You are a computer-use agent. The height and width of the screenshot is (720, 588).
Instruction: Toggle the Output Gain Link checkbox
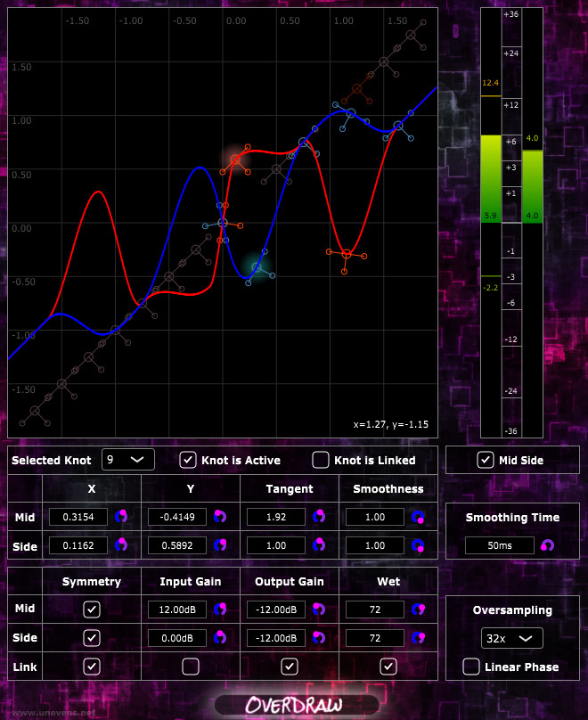click(290, 667)
